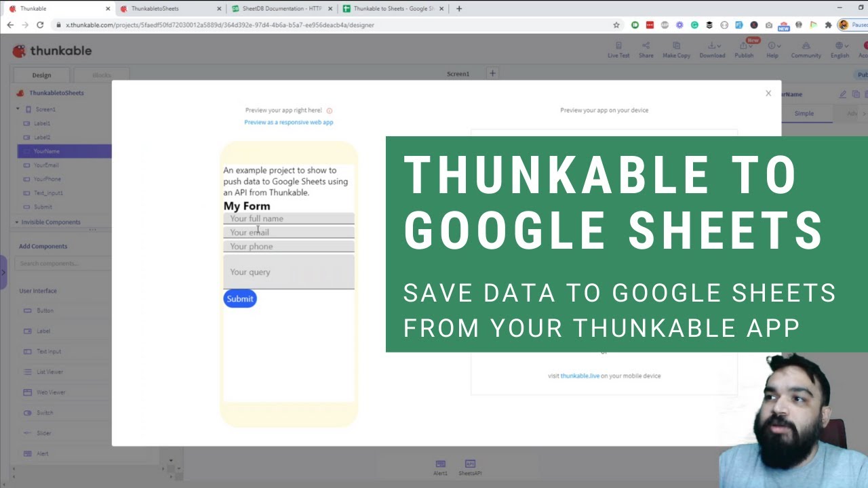Select the SheetsAPI invisible component
This screenshot has width=868, height=488.
[470, 468]
